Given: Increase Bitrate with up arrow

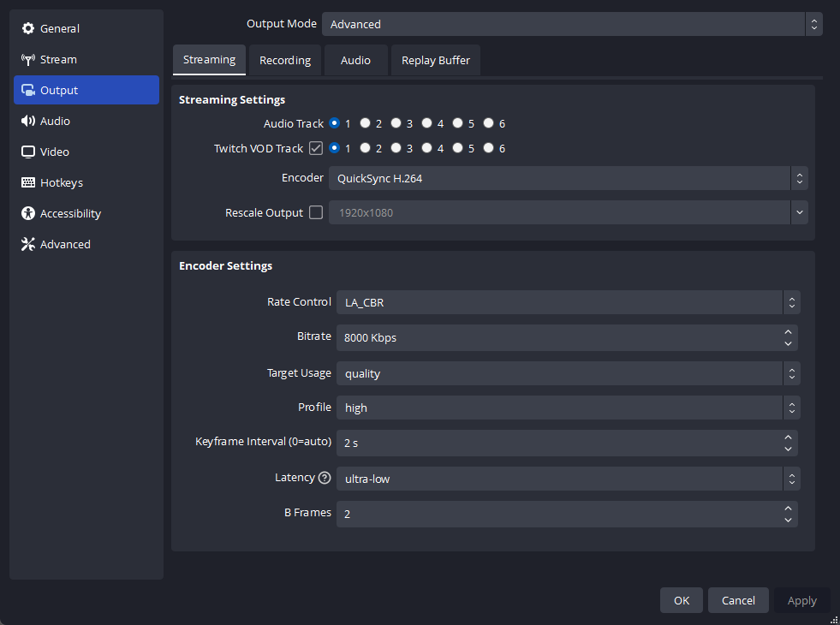Looking at the screenshot, I should click(x=788, y=332).
